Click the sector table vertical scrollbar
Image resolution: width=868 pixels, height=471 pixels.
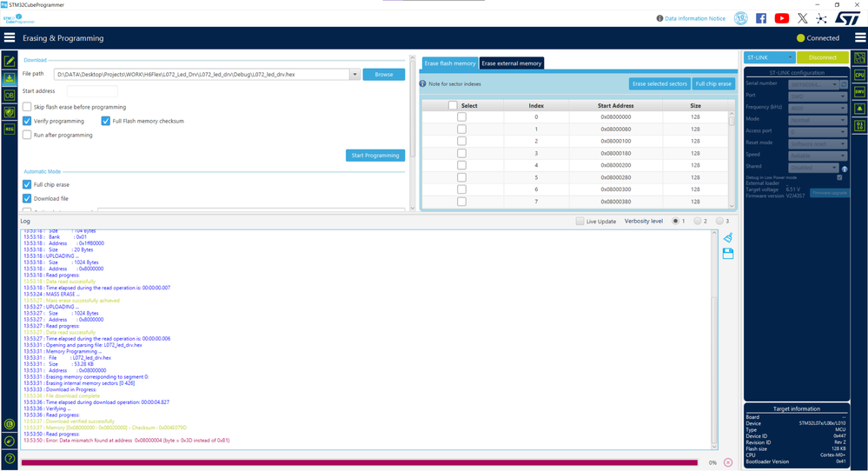[x=732, y=161]
